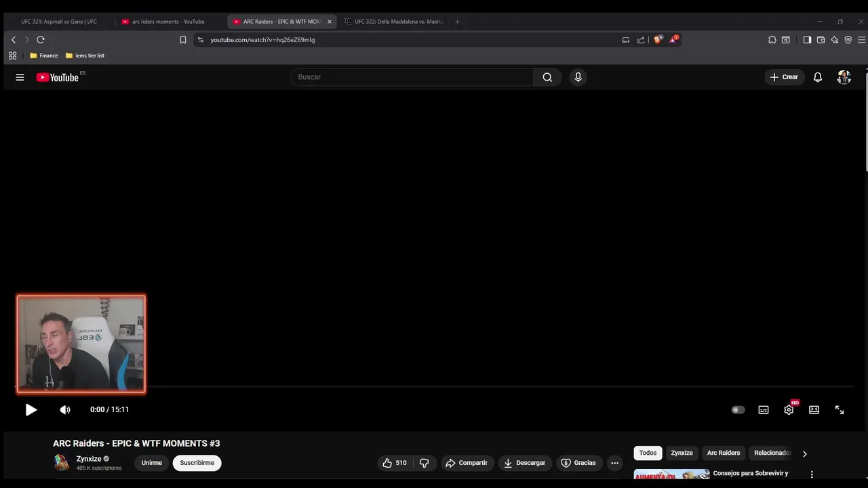Open YouTube notifications bell
868x488 pixels.
pyautogui.click(x=818, y=77)
